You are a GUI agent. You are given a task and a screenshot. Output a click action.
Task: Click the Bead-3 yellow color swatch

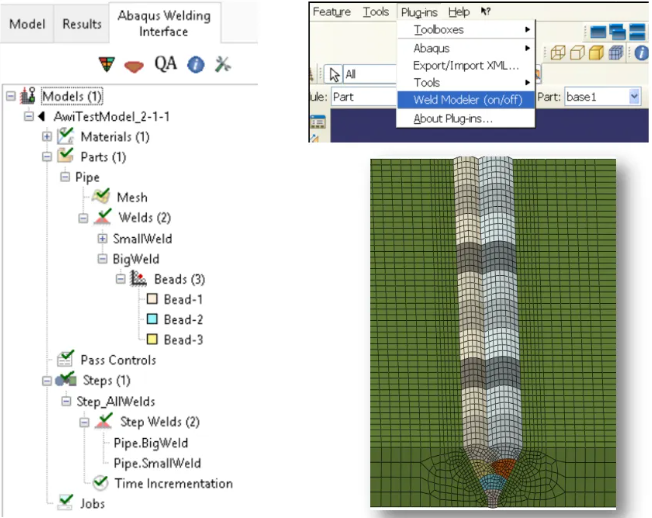click(x=152, y=339)
